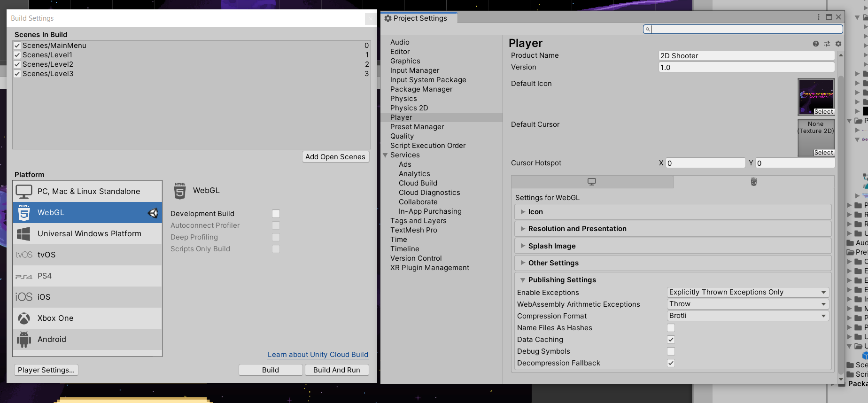Click Select under the Default Icon thumbnail
Screen dimensions: 868x403
[x=824, y=112]
